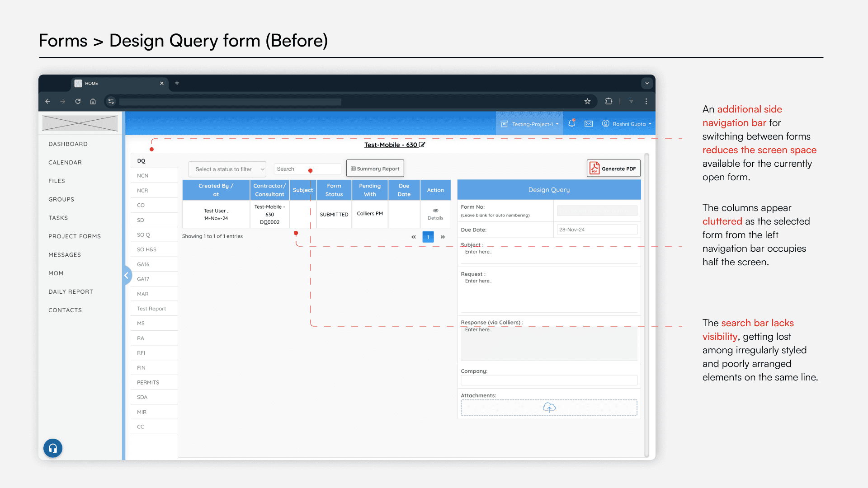Open MESSAGES in sidebar
Screen dimensions: 868x488
[65, 255]
